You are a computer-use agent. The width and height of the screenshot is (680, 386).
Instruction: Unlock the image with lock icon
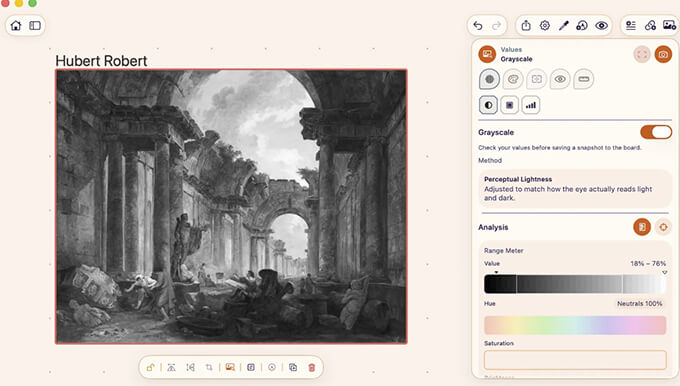tap(150, 367)
